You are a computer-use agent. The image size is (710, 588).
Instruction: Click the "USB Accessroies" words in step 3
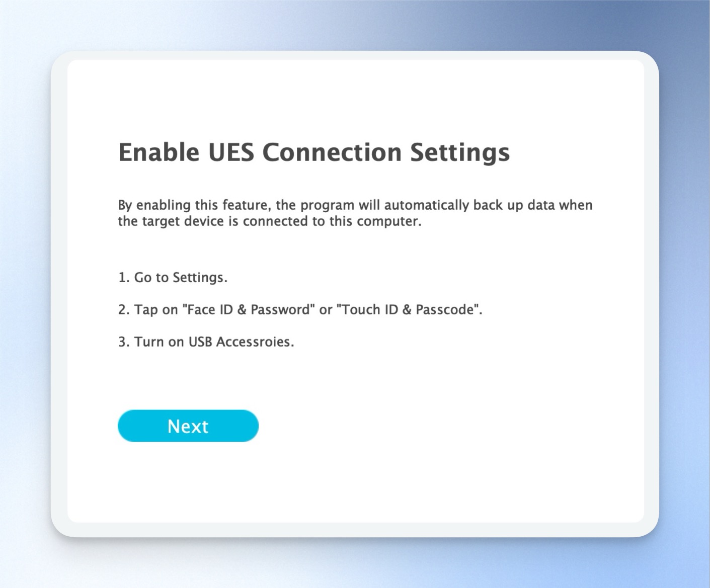[x=240, y=342]
